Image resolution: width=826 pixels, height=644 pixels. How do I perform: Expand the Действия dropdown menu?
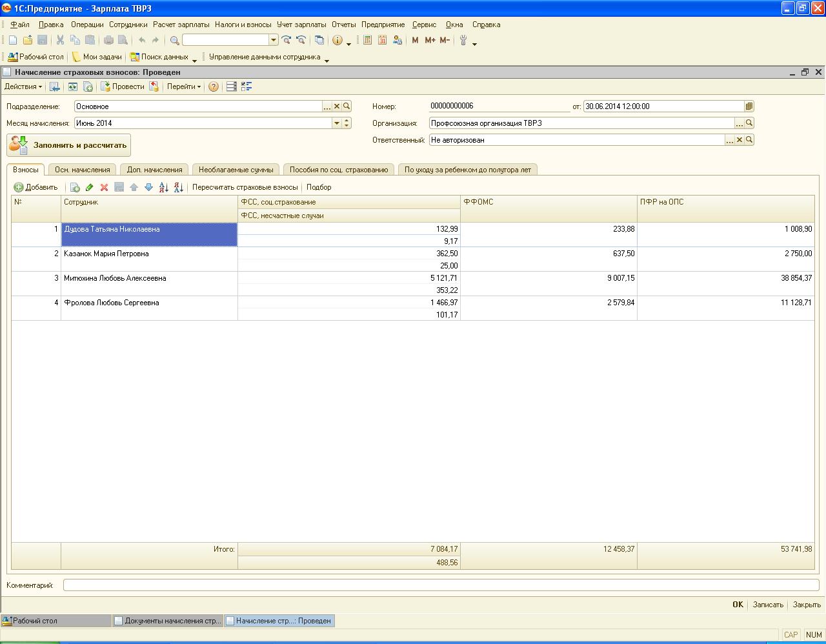[23, 86]
